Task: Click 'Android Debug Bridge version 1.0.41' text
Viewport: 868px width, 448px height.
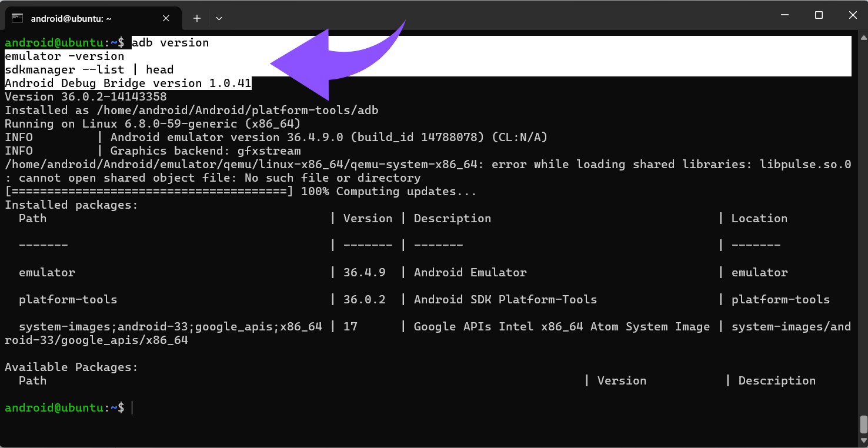Action: [128, 83]
